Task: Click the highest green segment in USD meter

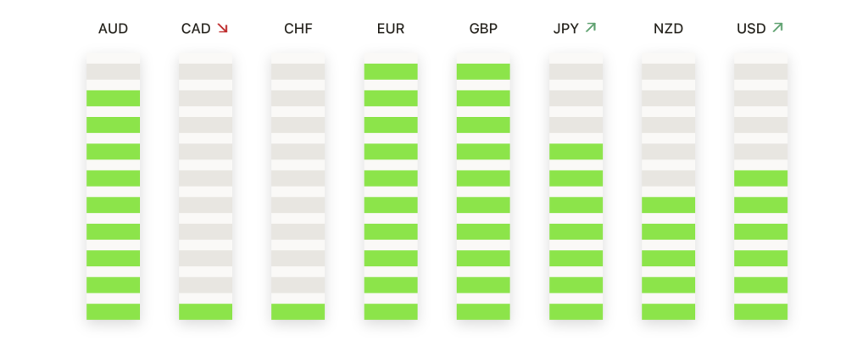Action: 760,178
